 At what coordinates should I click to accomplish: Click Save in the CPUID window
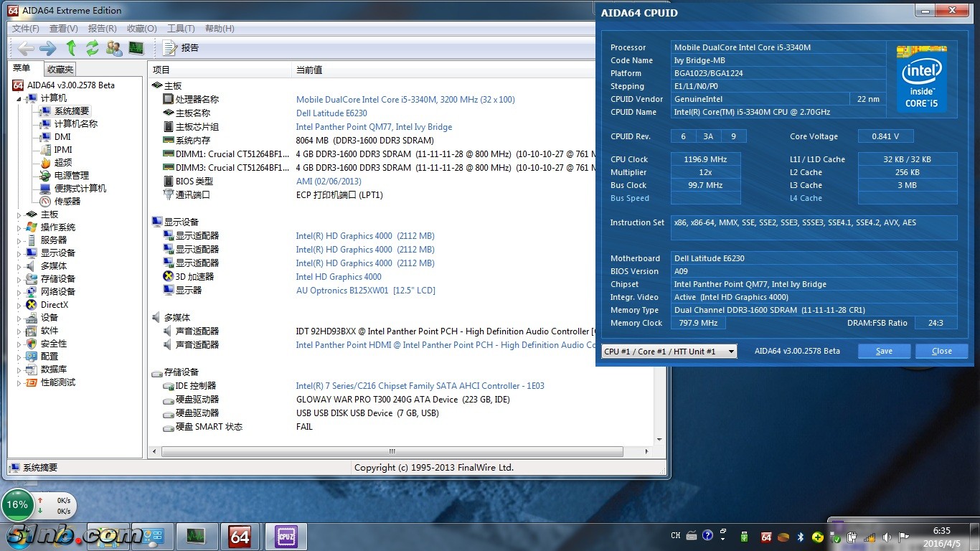click(885, 351)
